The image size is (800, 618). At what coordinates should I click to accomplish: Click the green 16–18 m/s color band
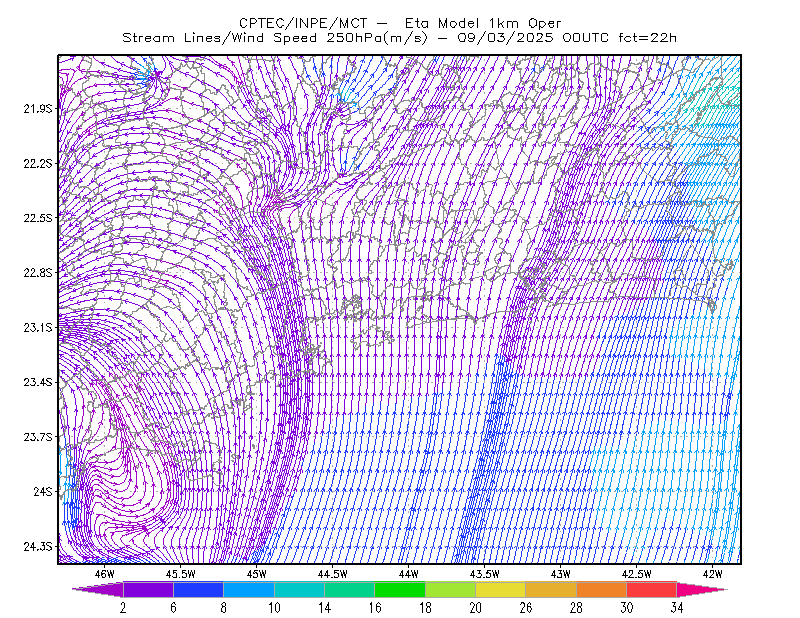pos(400,589)
